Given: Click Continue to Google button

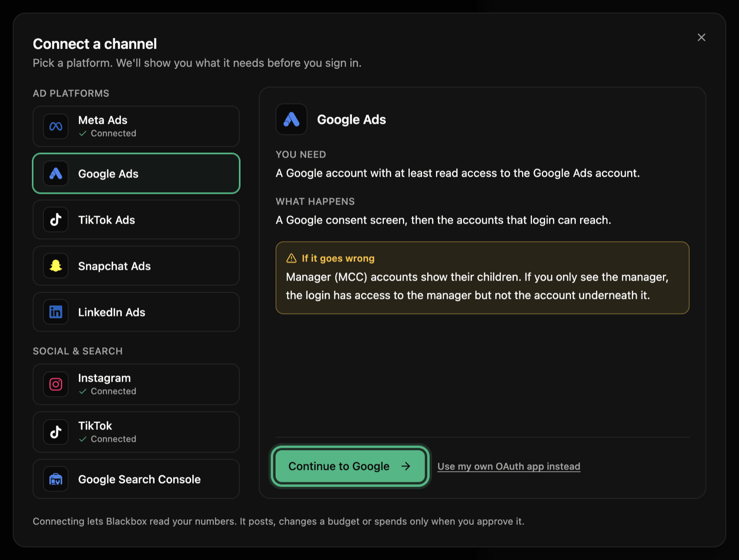Looking at the screenshot, I should pyautogui.click(x=350, y=466).
